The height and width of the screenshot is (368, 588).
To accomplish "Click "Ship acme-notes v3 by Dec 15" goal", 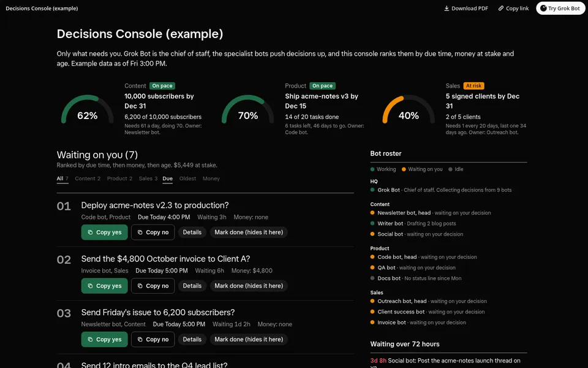I will click(322, 101).
